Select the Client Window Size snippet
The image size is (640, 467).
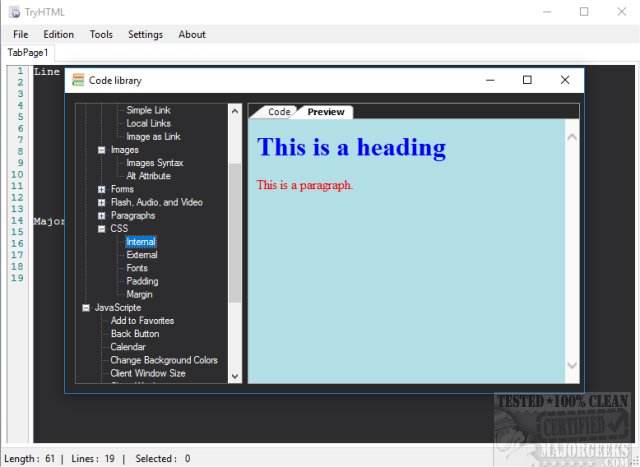148,373
